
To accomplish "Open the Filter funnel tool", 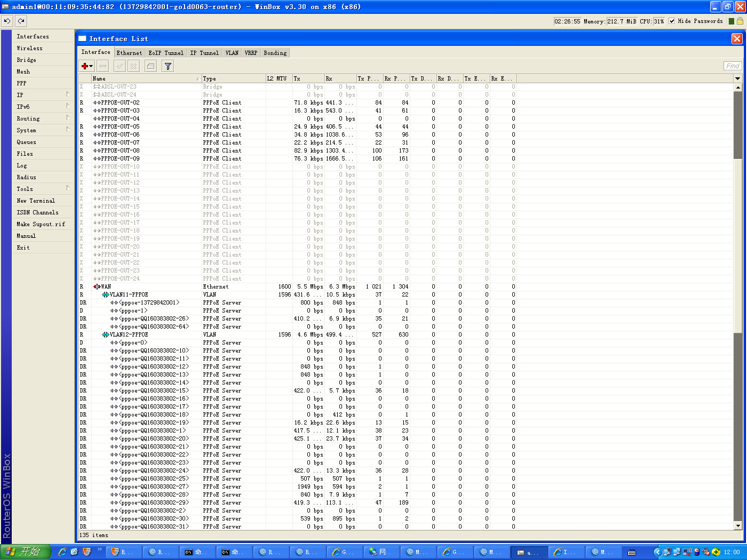I will tap(168, 66).
